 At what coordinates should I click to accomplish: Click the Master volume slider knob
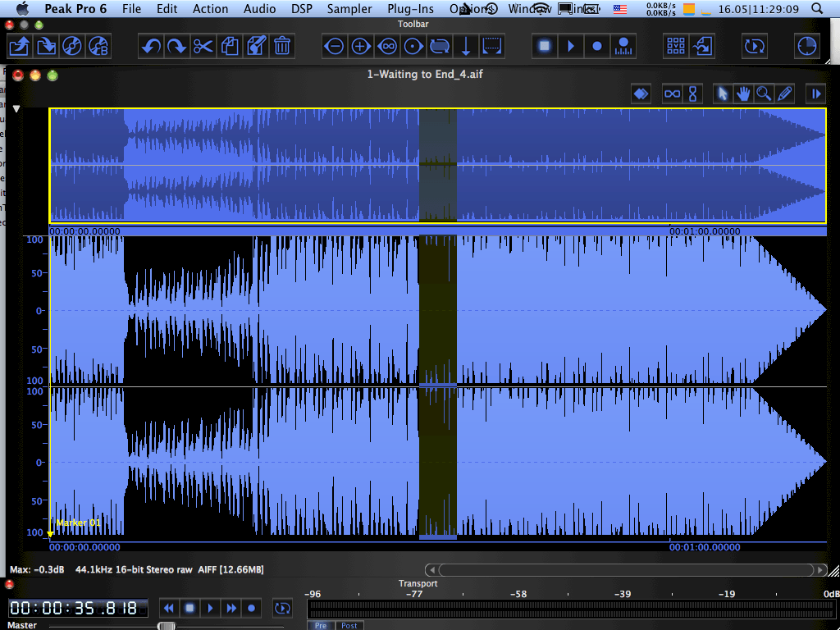click(x=167, y=626)
